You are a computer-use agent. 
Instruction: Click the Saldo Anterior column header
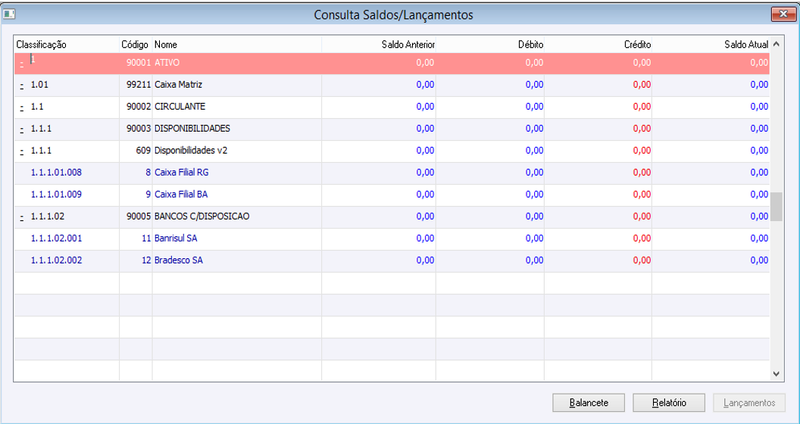pos(379,44)
